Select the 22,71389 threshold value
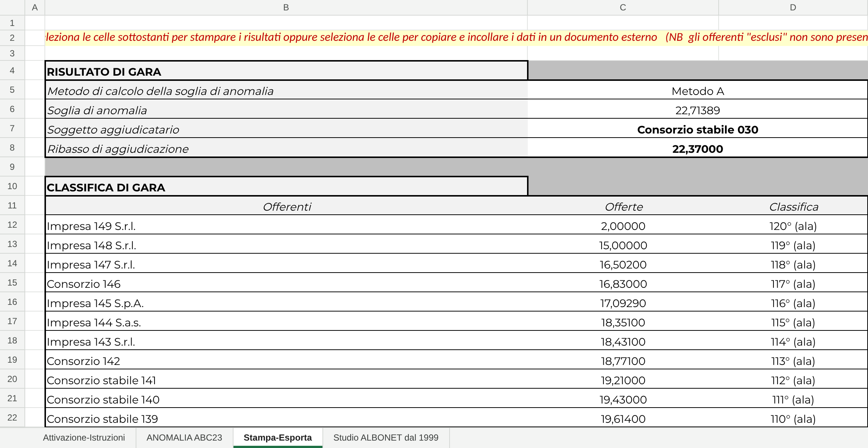This screenshot has height=448, width=868. tap(698, 110)
